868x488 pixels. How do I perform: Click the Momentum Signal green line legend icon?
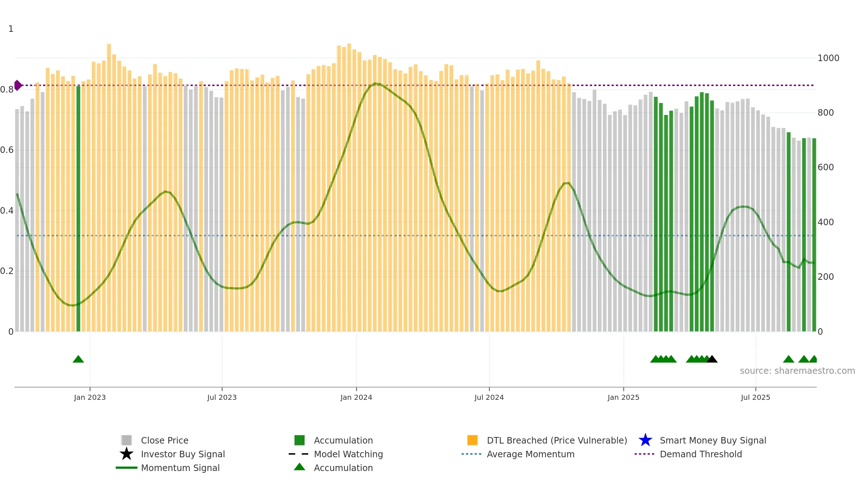click(x=126, y=468)
